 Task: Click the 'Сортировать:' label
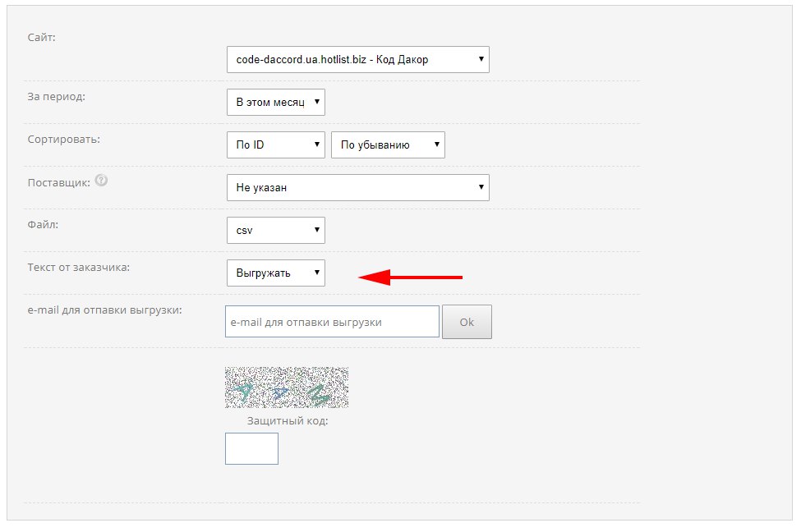click(64, 139)
